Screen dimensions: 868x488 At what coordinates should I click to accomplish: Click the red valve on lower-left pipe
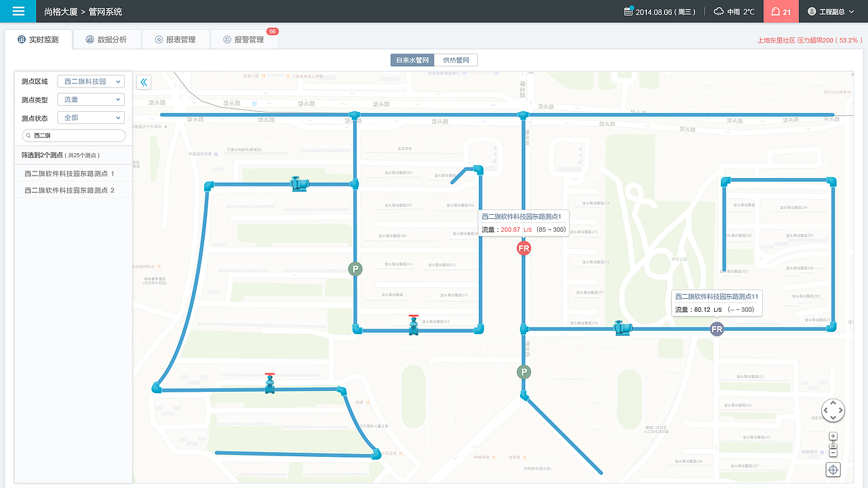(x=270, y=384)
